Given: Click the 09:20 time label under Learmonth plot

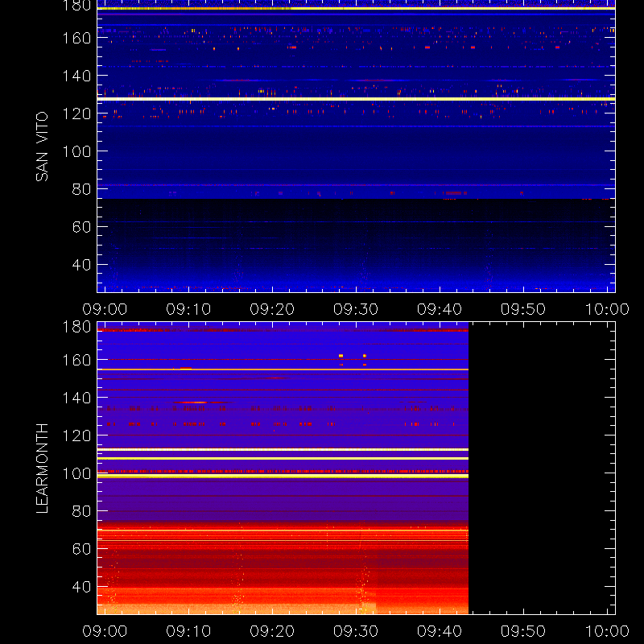Looking at the screenshot, I should pos(272,631).
